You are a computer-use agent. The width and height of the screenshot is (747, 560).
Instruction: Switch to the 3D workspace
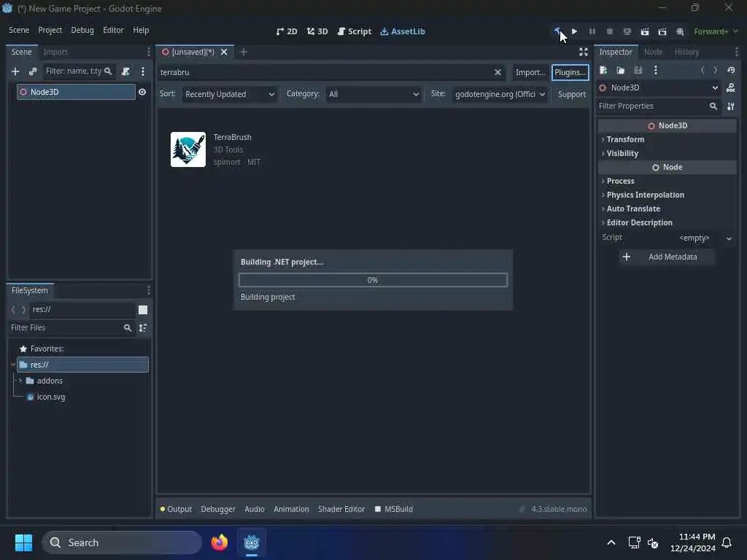tap(317, 31)
